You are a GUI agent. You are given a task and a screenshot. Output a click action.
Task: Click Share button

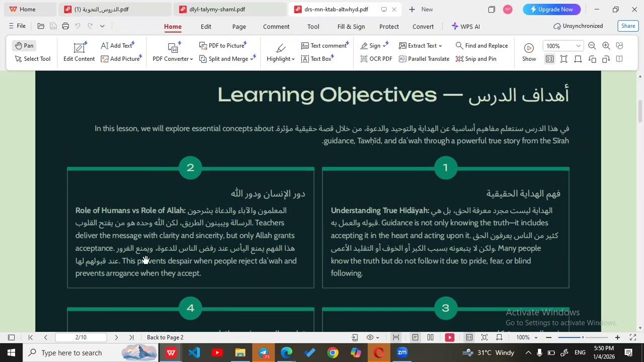tap(628, 26)
